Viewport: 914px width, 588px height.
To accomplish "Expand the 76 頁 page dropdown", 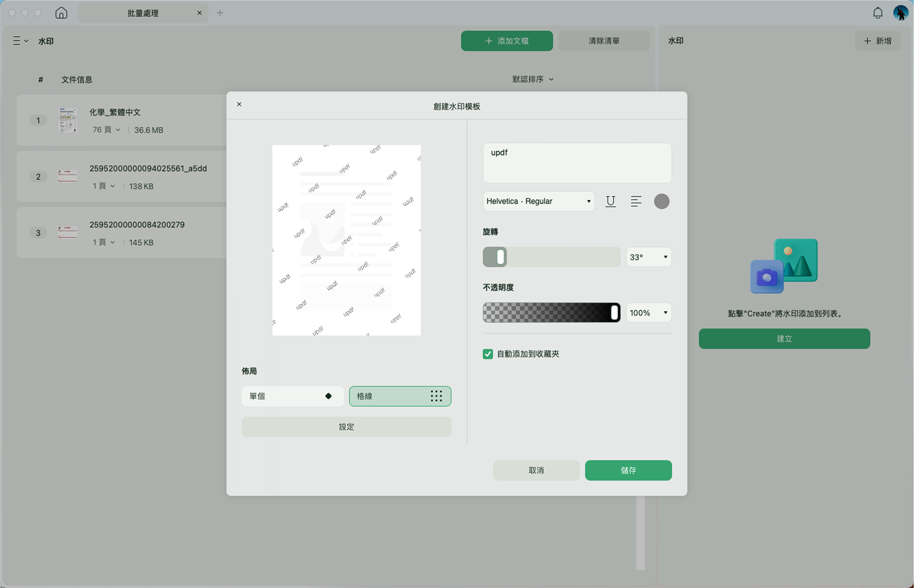I will tap(106, 130).
